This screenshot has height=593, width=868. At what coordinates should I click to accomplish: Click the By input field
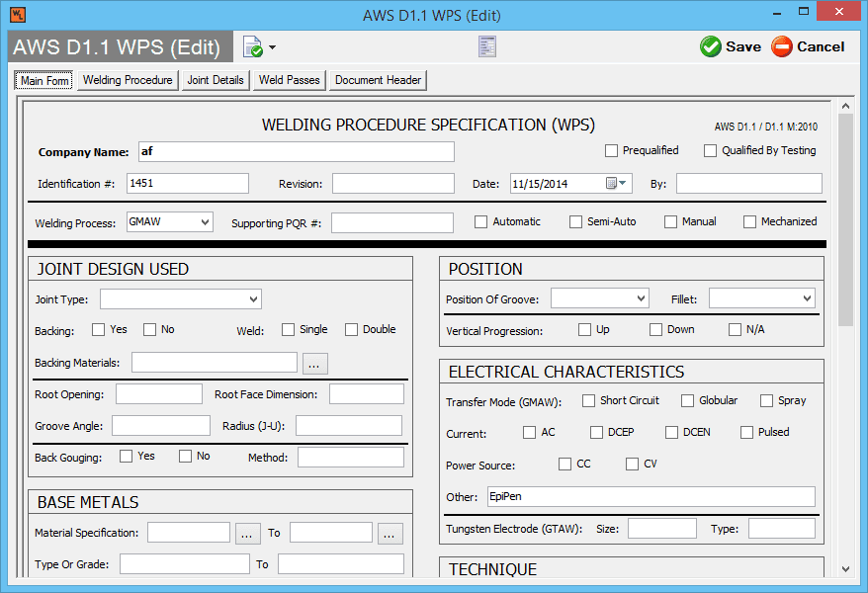coord(749,183)
